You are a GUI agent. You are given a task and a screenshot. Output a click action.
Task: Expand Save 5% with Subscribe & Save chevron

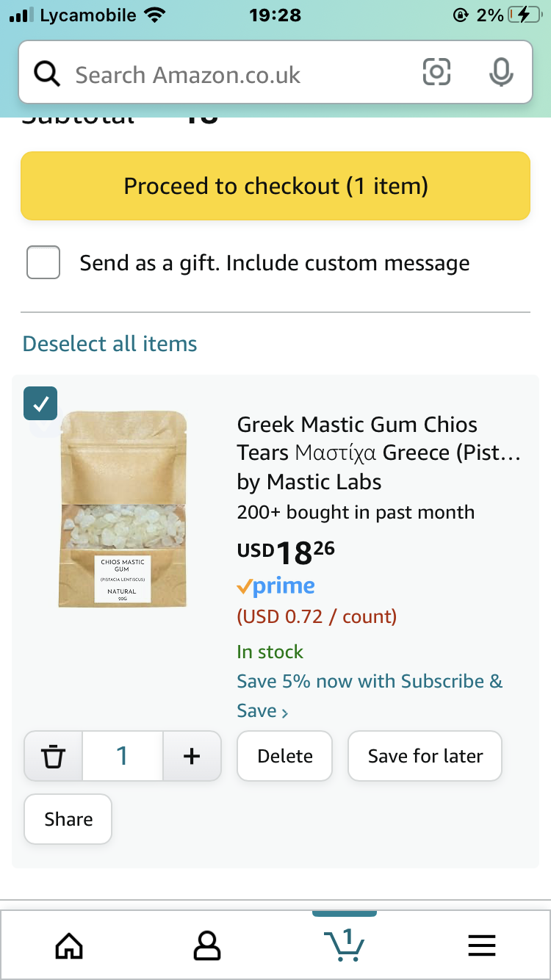click(x=284, y=712)
